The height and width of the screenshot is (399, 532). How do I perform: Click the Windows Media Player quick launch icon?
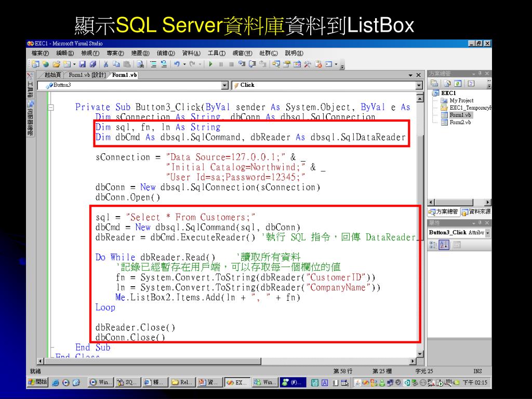point(66,382)
